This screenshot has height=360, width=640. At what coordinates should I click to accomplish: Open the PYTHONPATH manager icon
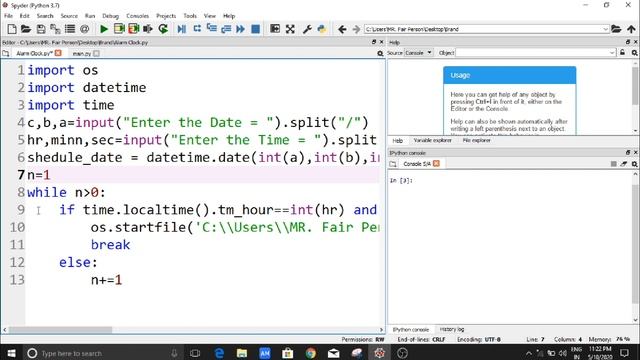coord(322,29)
